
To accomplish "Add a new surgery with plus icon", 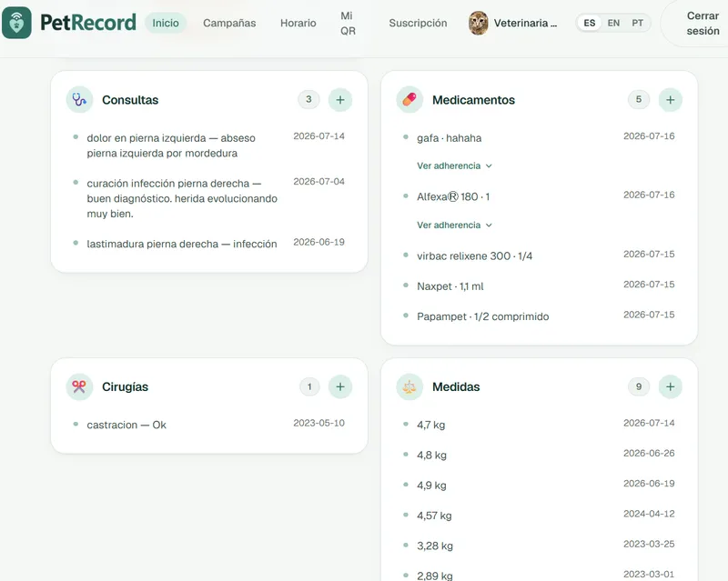I will click(x=339, y=386).
